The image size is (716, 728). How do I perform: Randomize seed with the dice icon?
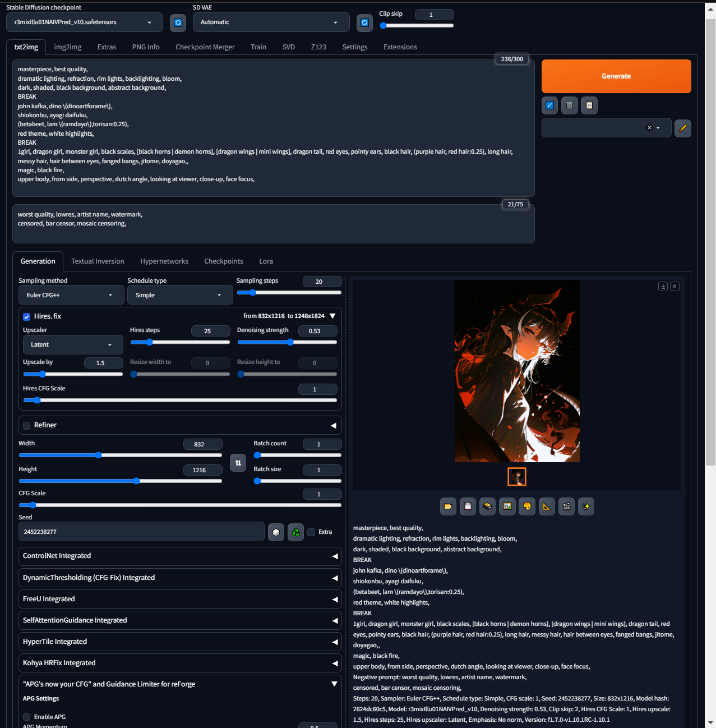point(276,532)
